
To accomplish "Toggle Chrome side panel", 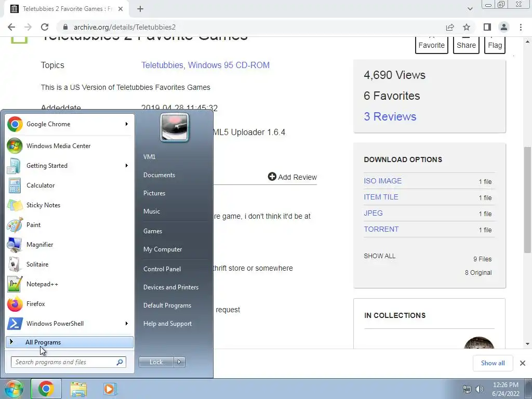I will pos(487,27).
